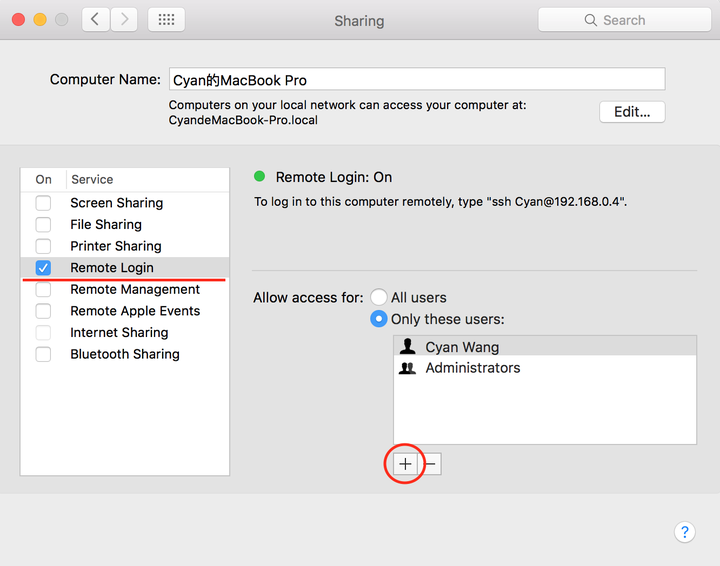Screen dimensions: 720x566
Task: Click the plus button to add user
Action: pyautogui.click(x=405, y=464)
